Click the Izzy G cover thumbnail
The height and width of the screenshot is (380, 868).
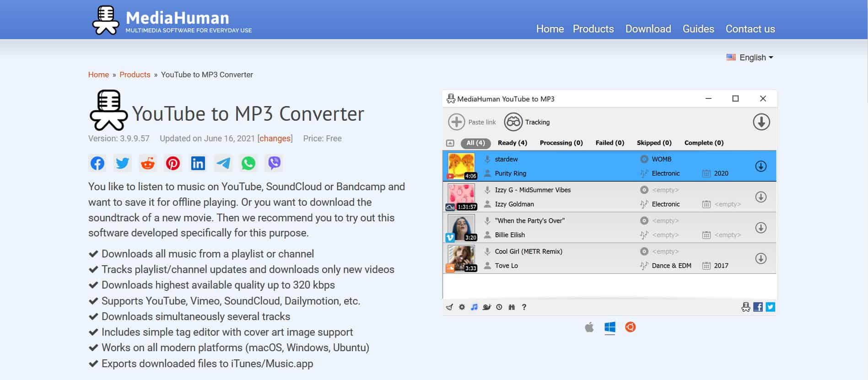coord(461,197)
